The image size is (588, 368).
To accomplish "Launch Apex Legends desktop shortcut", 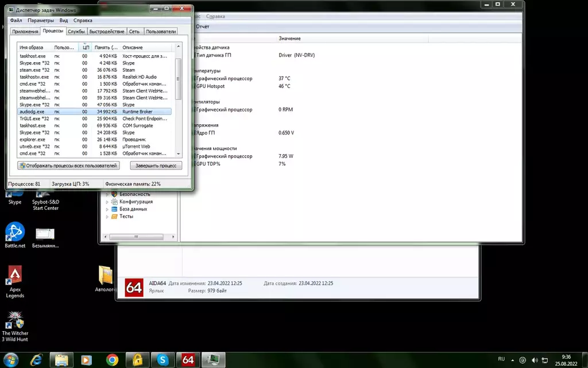I will 15,282.
